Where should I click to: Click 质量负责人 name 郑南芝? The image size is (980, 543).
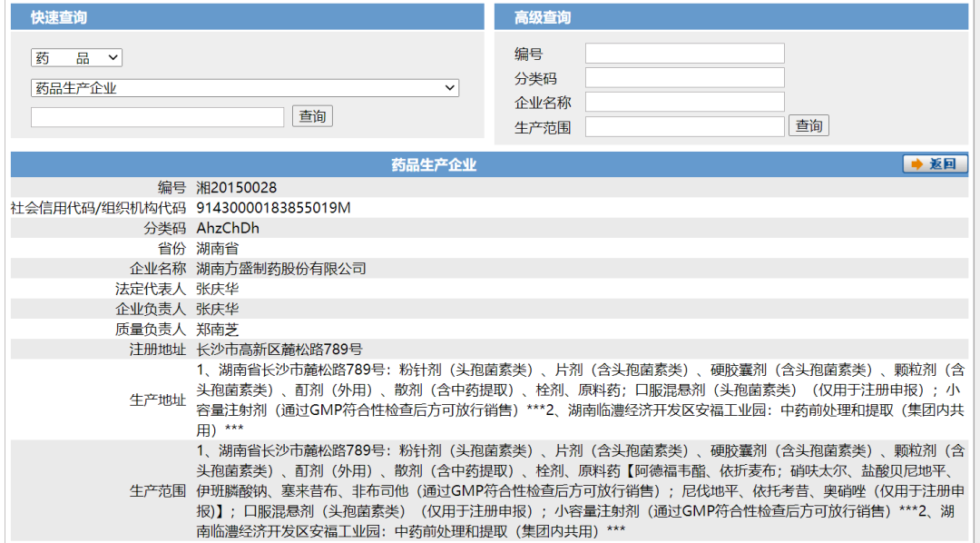[x=217, y=329]
